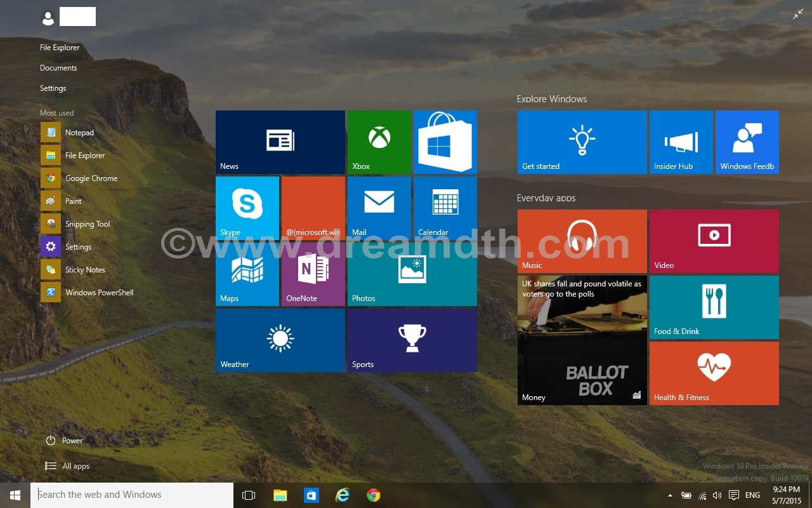The width and height of the screenshot is (812, 508).
Task: Click the ENG language indicator
Action: tap(752, 495)
